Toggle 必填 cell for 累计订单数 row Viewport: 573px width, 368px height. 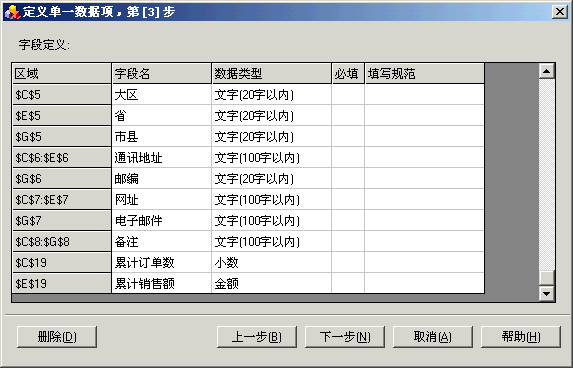pos(348,262)
